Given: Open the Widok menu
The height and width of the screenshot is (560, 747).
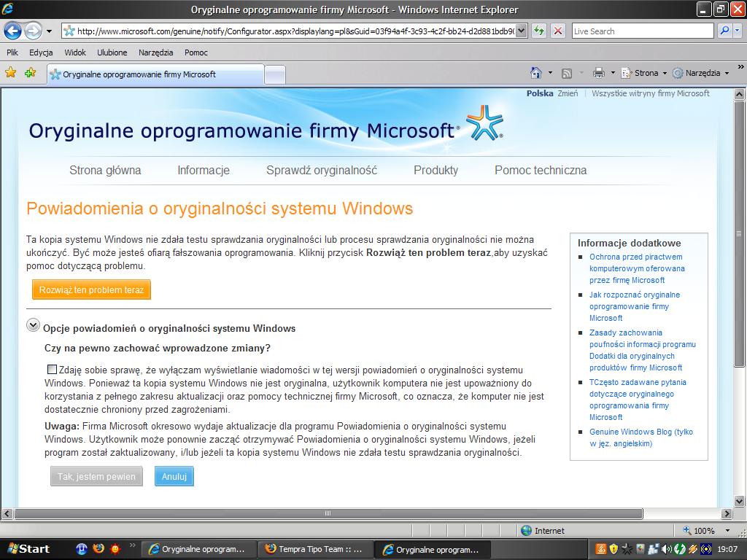Looking at the screenshot, I should pos(75,52).
